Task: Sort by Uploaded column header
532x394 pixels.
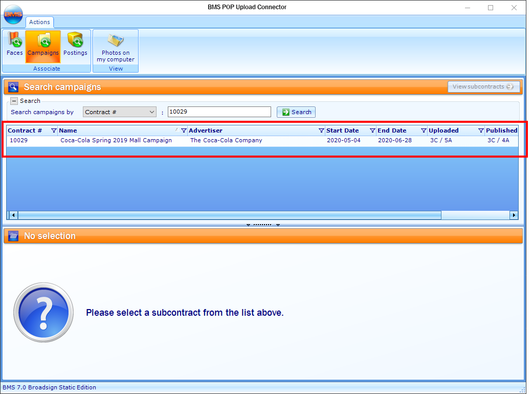Action: 444,130
